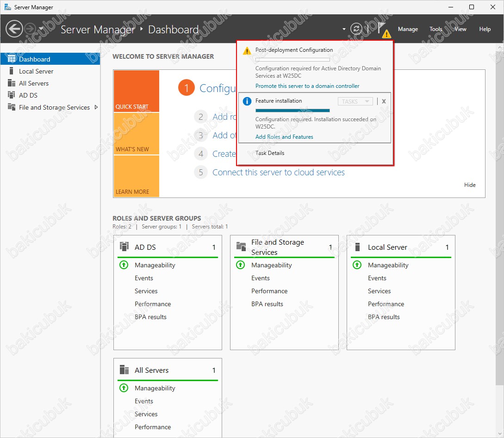
Task: Select the QUICK START tile
Action: [x=136, y=91]
